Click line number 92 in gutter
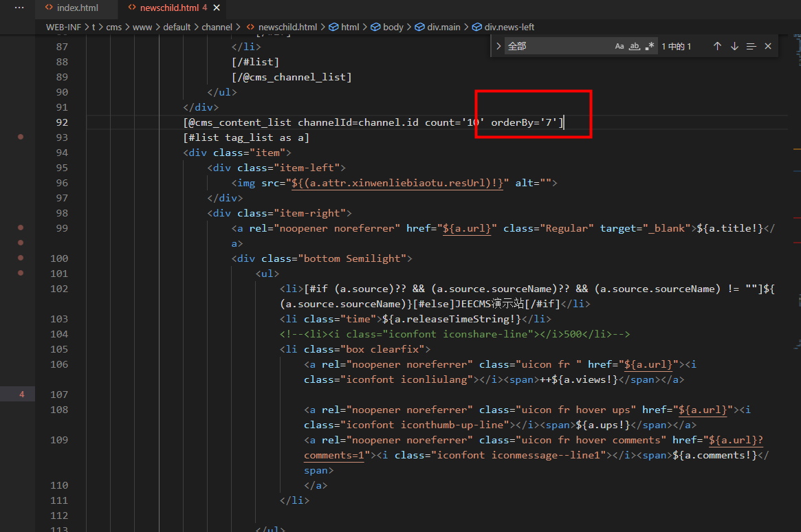The image size is (801, 532). coord(62,122)
